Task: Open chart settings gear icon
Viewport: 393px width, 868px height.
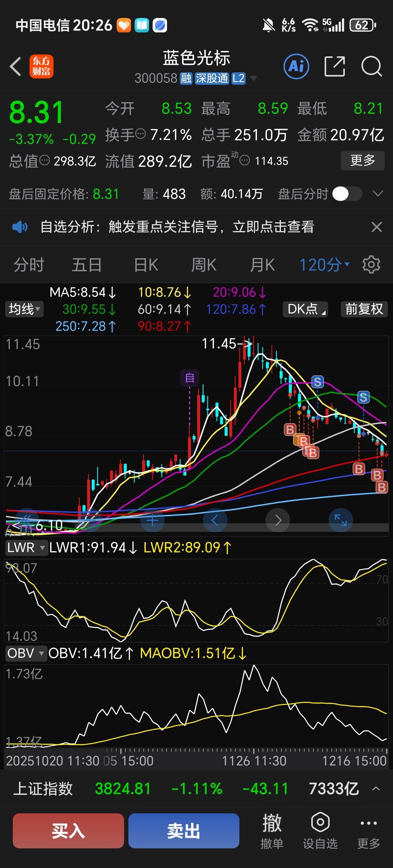Action: pyautogui.click(x=371, y=265)
